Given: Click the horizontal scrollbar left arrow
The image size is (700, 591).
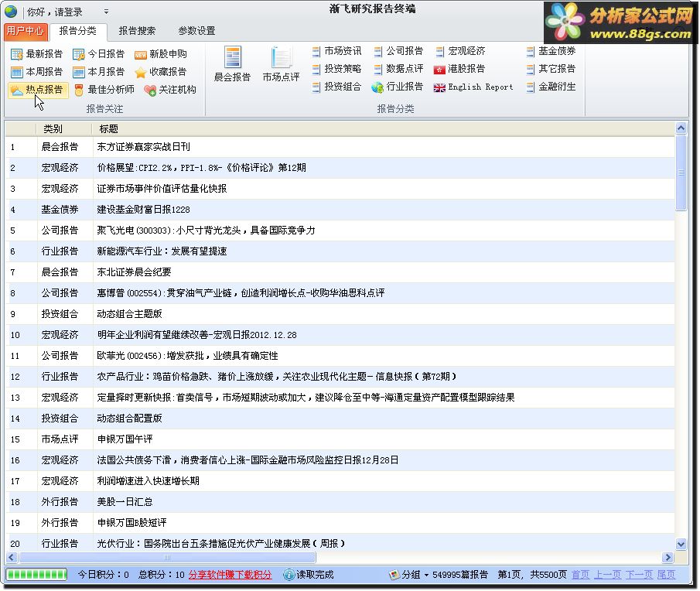Looking at the screenshot, I should [x=12, y=557].
